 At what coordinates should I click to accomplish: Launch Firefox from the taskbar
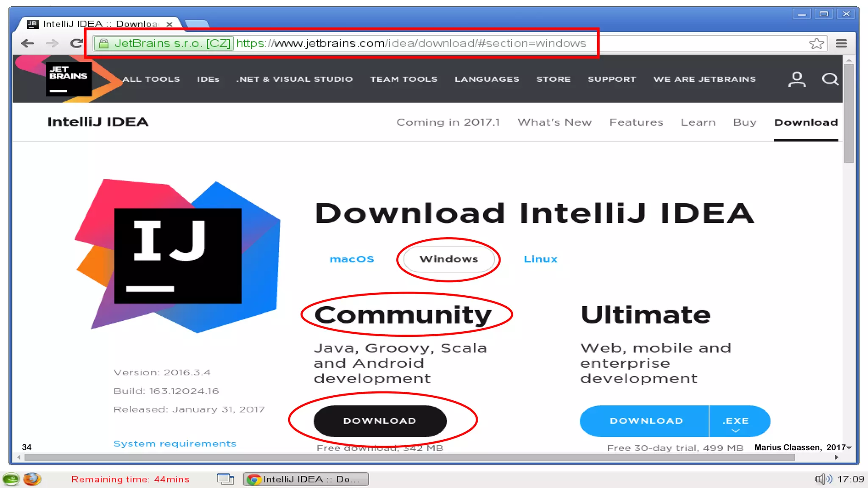(32, 479)
